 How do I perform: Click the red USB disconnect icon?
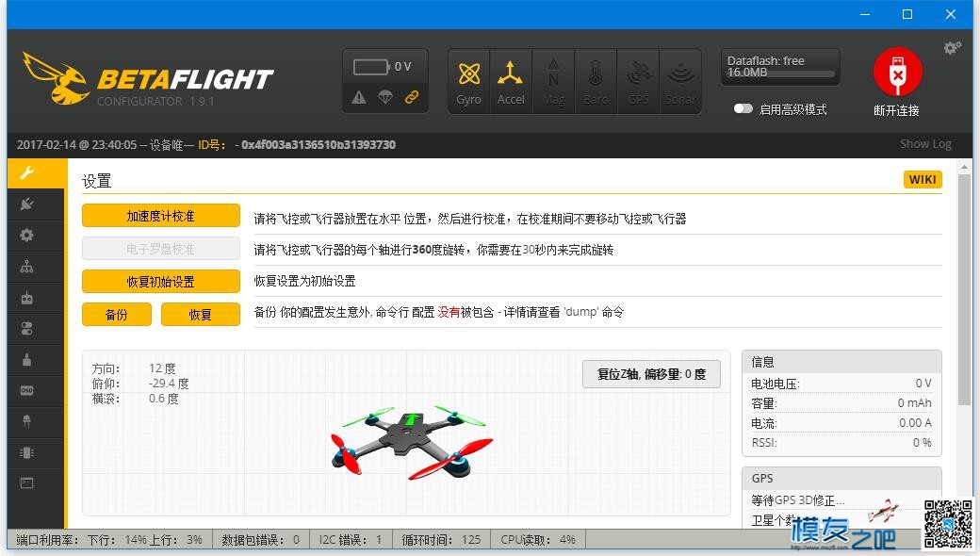pyautogui.click(x=897, y=73)
